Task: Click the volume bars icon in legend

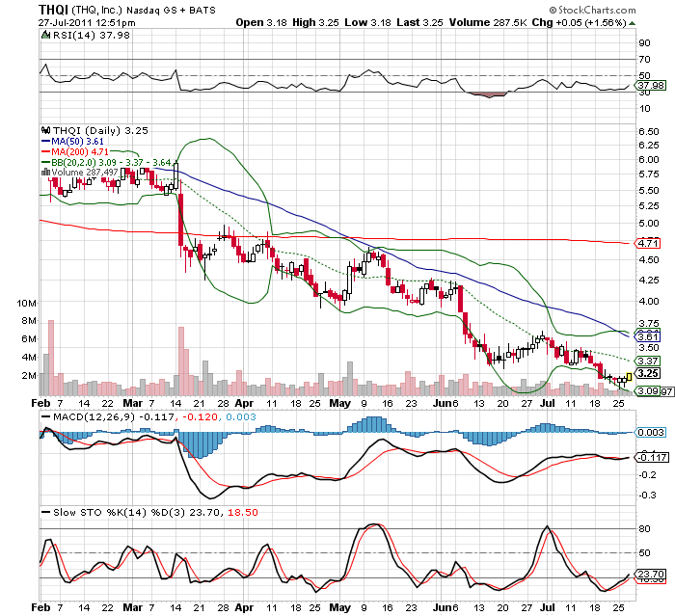Action: tap(45, 173)
